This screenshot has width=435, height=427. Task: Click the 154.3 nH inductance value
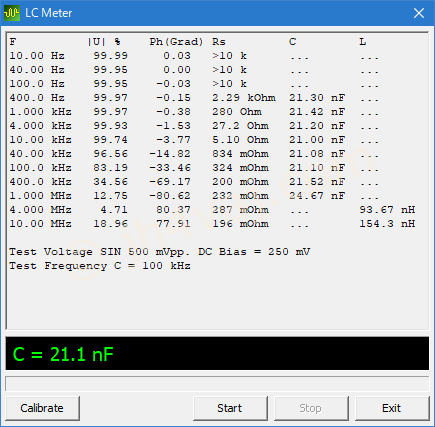point(387,224)
